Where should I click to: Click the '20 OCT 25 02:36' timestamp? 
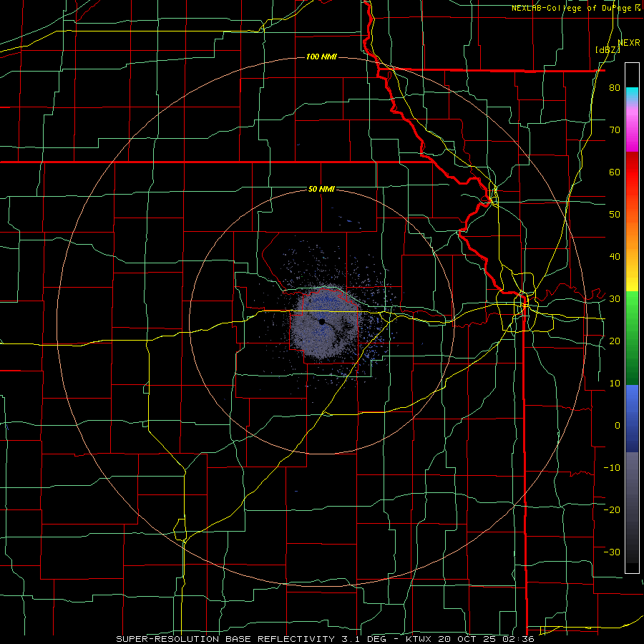pyautogui.click(x=487, y=639)
